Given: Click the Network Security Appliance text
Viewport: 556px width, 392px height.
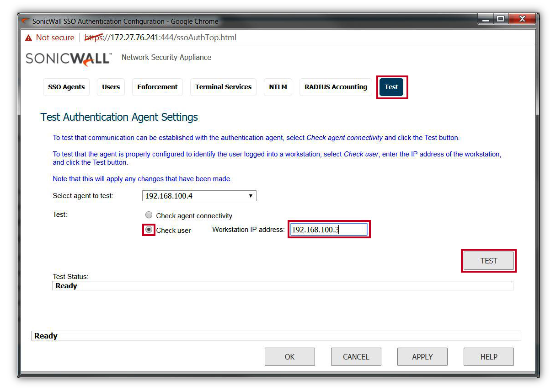Looking at the screenshot, I should pyautogui.click(x=166, y=58).
